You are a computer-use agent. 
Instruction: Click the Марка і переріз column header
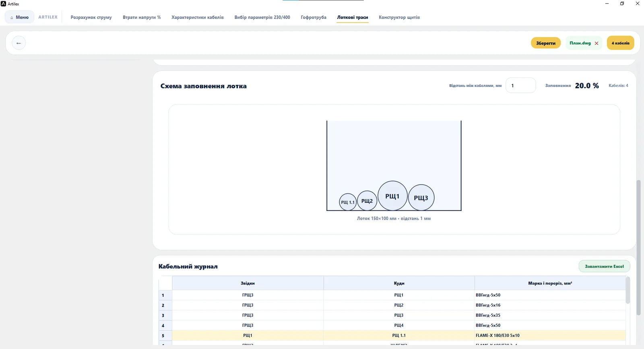pyautogui.click(x=550, y=283)
